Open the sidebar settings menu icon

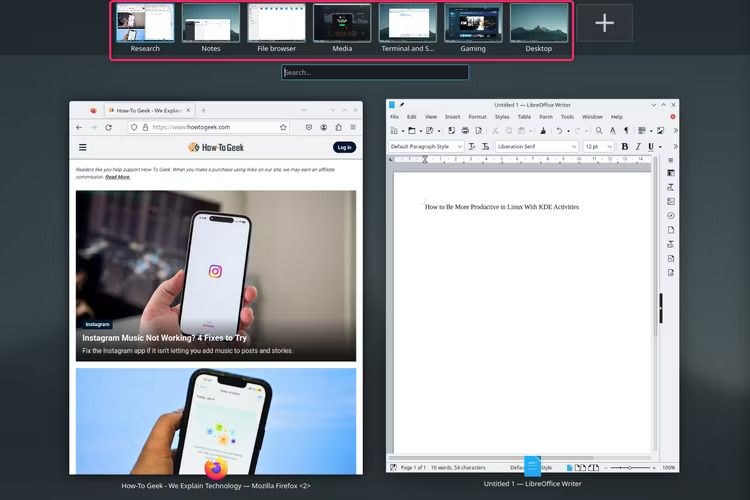coord(671,160)
